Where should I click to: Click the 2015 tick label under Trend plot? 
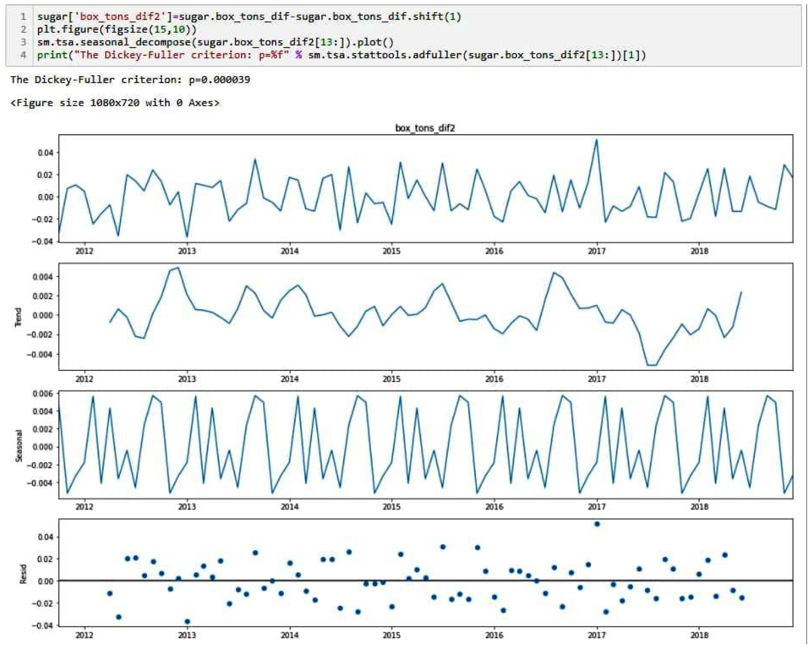click(392, 379)
